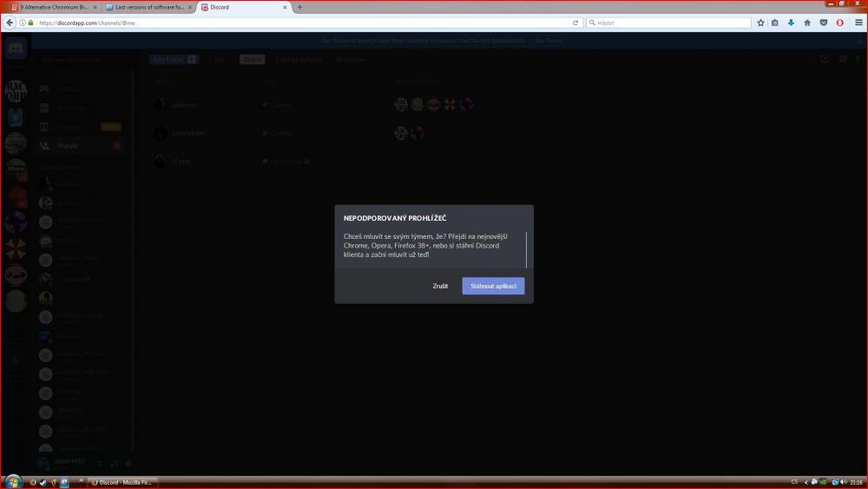Click the dialog's scrollbar
The width and height of the screenshot is (868, 489).
527,249
